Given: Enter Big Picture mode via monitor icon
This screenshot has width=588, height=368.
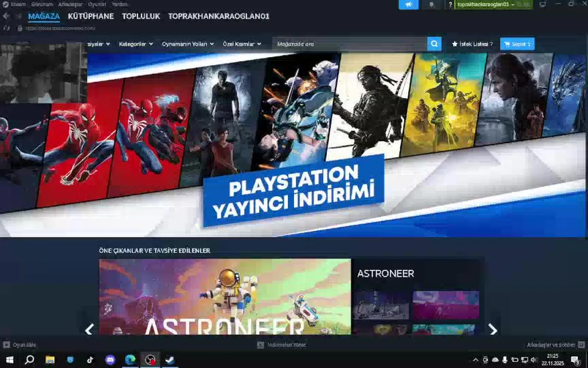Looking at the screenshot, I should tap(543, 5).
